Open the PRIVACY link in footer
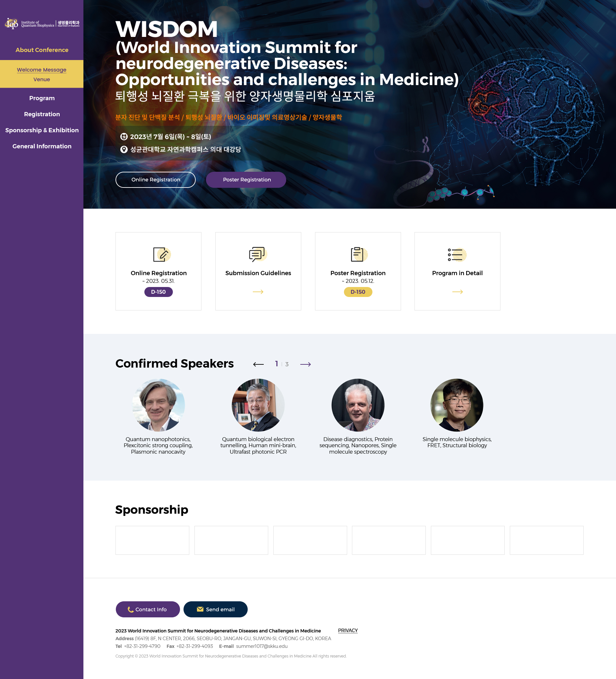Image resolution: width=616 pixels, height=679 pixels. [348, 630]
